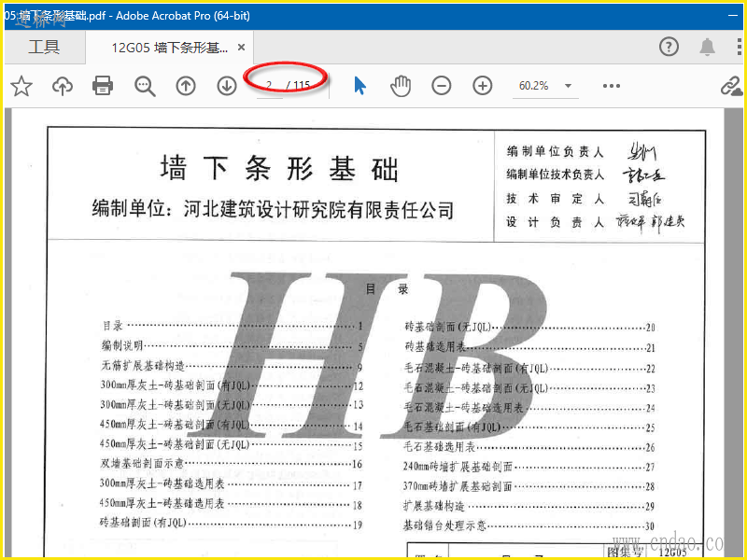The image size is (747, 560).
Task: Click the 240mm砖墙扩展基础剖面 contents entry
Action: click(529, 466)
